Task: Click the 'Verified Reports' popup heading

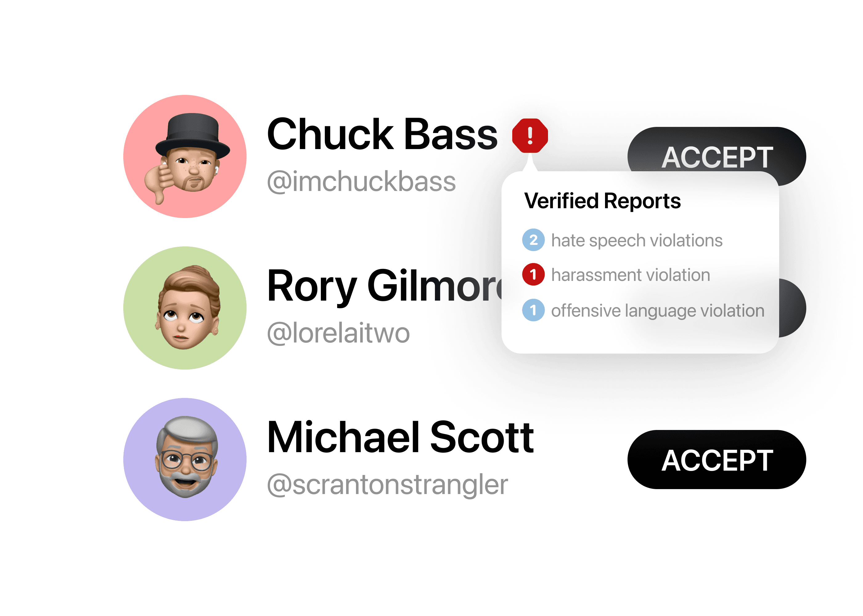Action: click(602, 201)
